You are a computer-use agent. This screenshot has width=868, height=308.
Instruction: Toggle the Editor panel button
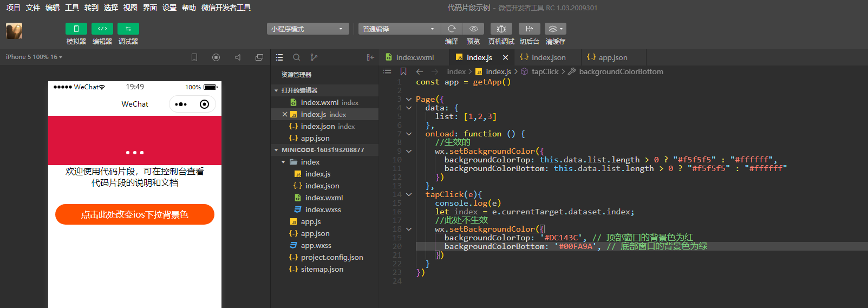click(x=102, y=29)
